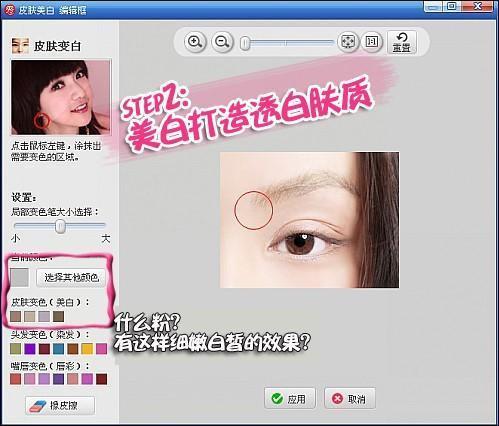Click the zoom out magnifier icon
The width and height of the screenshot is (499, 426).
[x=222, y=42]
